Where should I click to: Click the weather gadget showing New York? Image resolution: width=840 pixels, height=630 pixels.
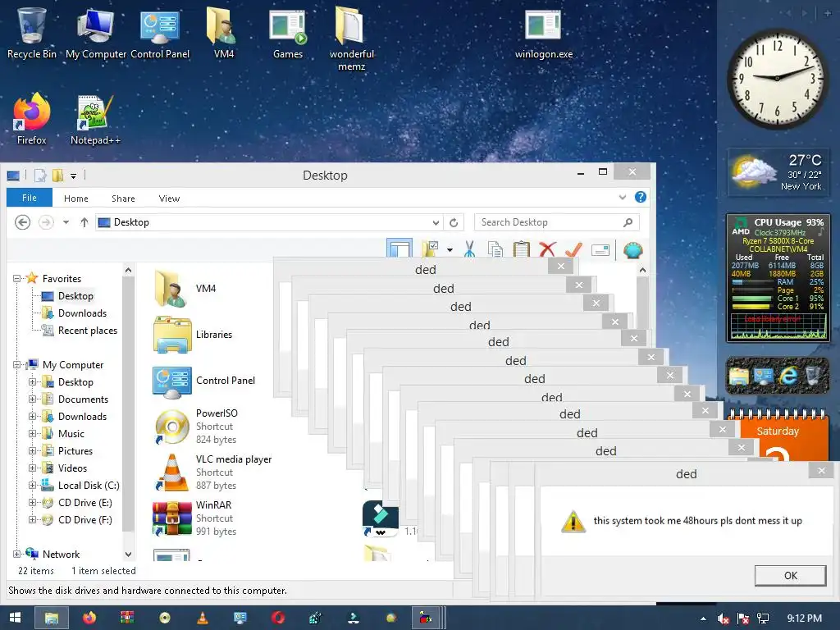(778, 172)
